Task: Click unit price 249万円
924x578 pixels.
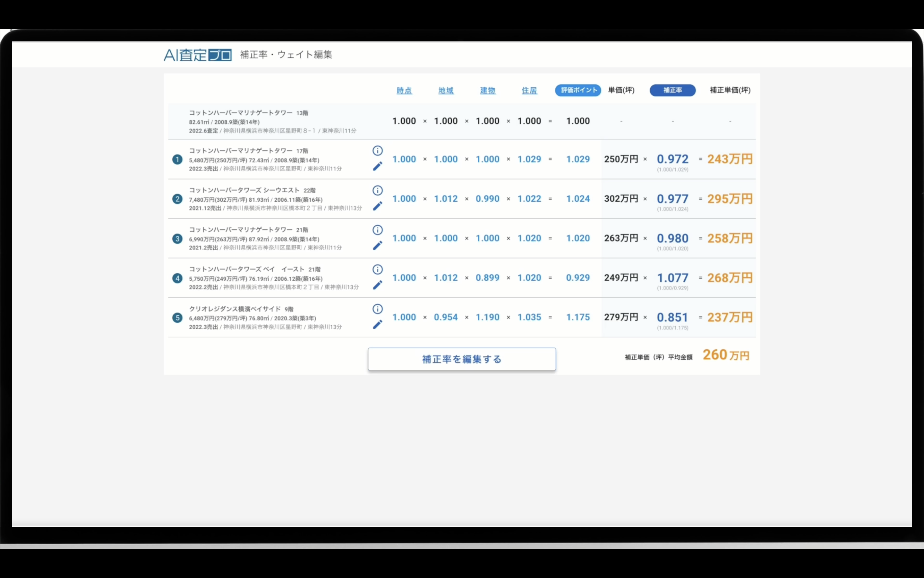Action: pos(621,278)
